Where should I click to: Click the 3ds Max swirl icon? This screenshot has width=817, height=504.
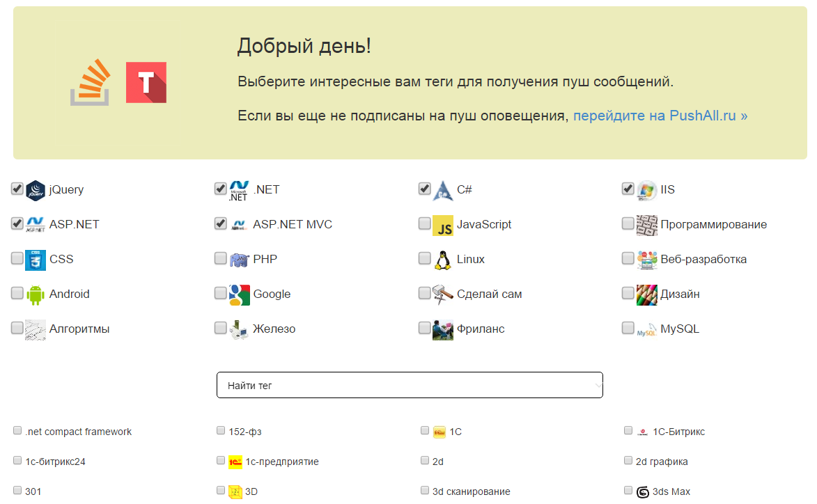coord(642,491)
